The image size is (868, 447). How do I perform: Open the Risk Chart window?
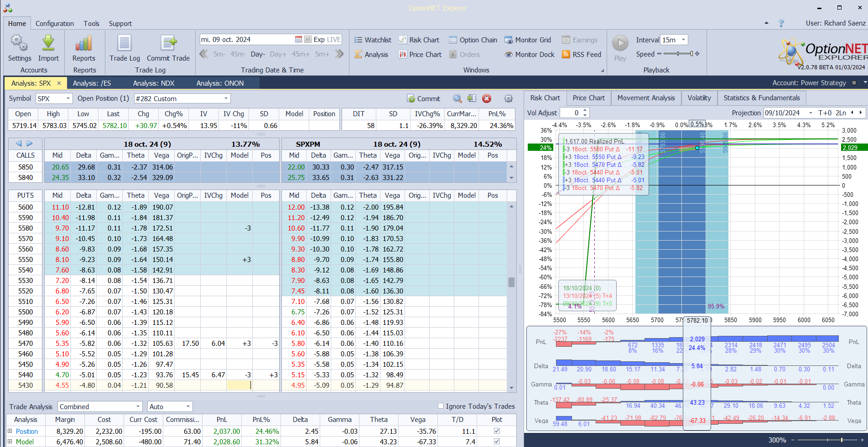(419, 40)
